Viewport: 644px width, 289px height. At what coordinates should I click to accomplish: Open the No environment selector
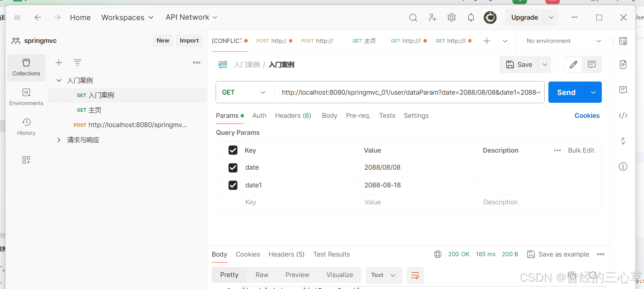tap(564, 41)
